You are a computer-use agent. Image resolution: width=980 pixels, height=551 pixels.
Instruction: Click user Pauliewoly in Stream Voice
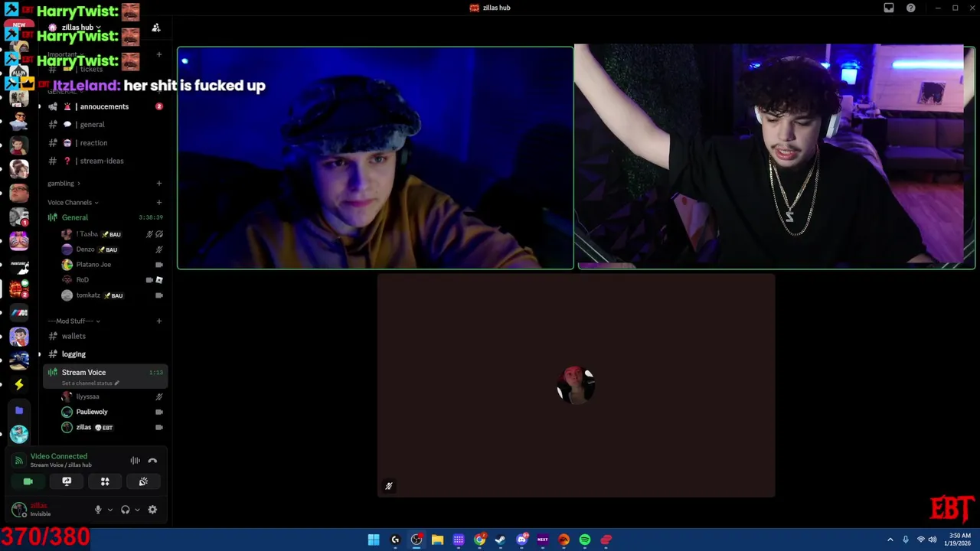pyautogui.click(x=112, y=412)
